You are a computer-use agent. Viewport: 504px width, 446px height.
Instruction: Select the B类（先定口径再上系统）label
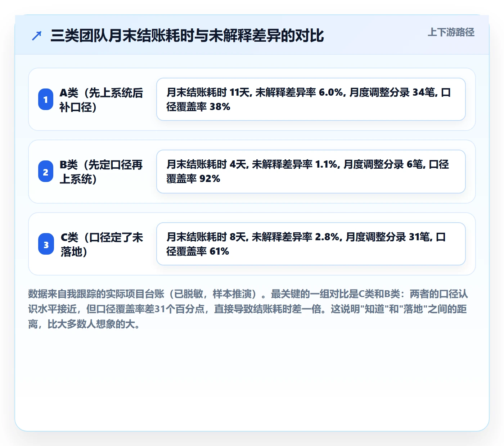pos(102,172)
